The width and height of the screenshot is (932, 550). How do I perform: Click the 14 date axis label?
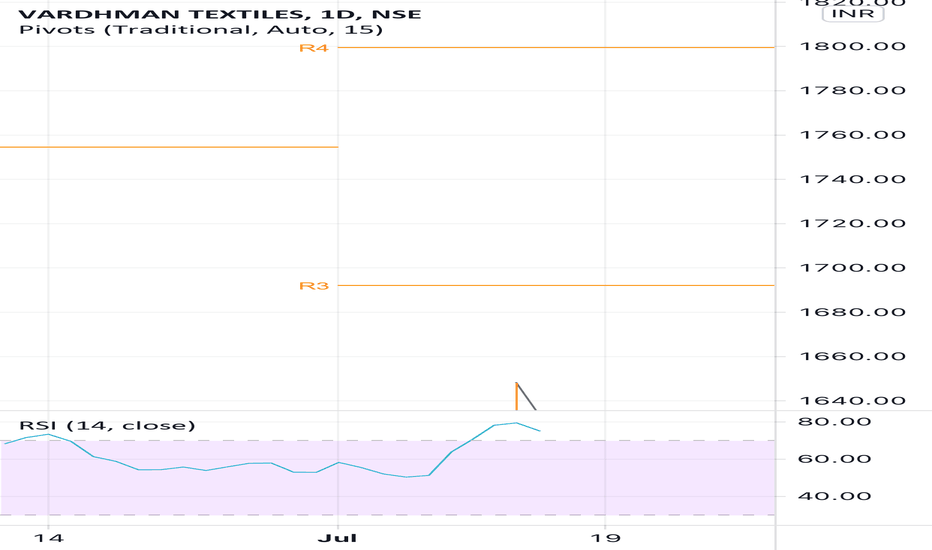48,538
